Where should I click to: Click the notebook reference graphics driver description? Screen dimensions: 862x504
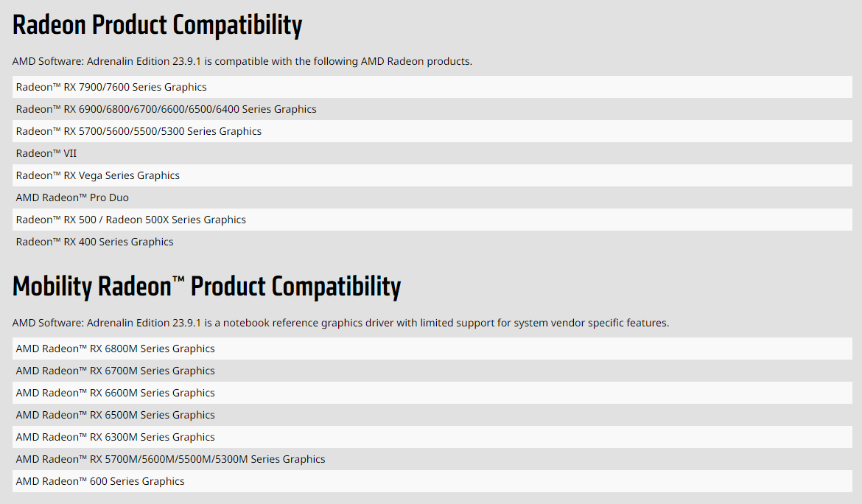[x=340, y=323]
